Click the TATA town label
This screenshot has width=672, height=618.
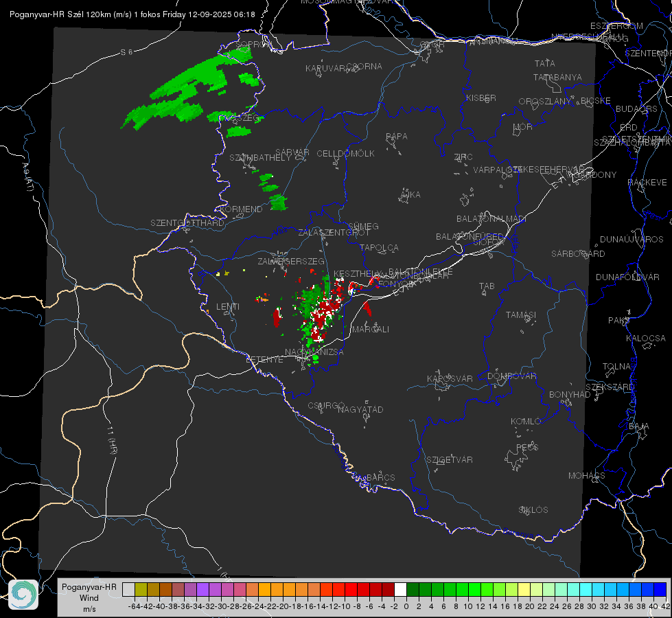pyautogui.click(x=545, y=63)
